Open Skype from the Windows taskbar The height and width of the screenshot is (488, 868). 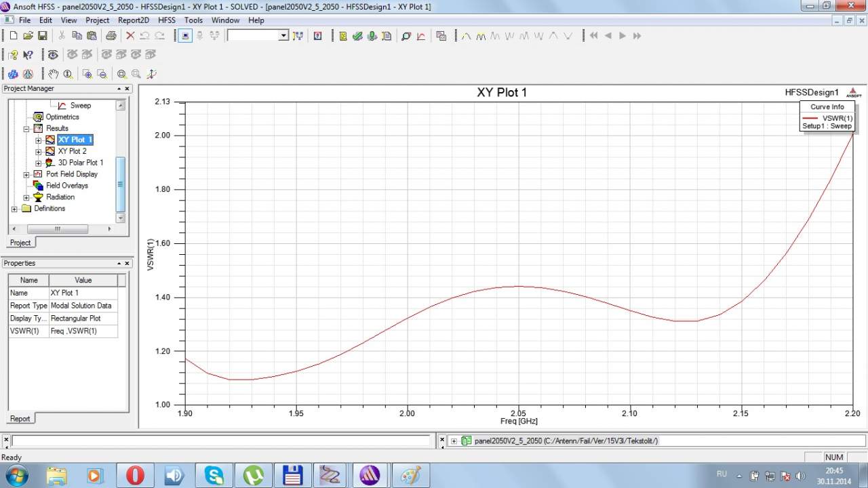(x=214, y=474)
